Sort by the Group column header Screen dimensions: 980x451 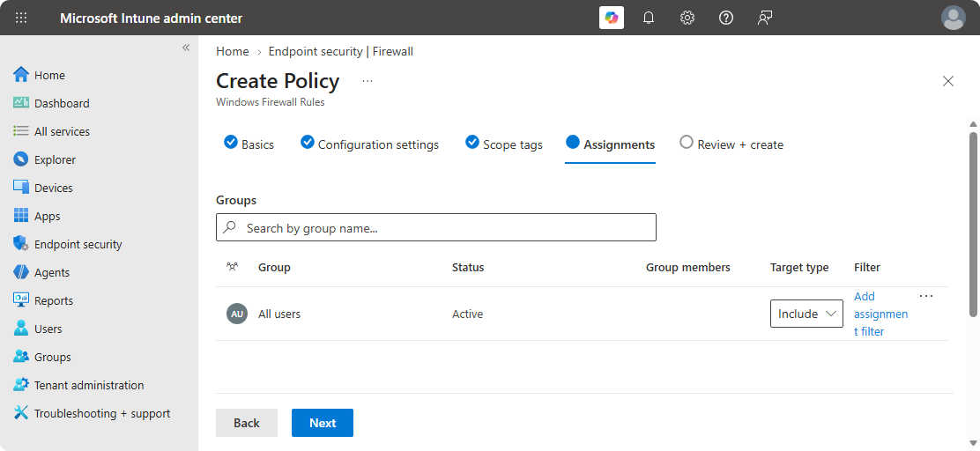coord(274,268)
